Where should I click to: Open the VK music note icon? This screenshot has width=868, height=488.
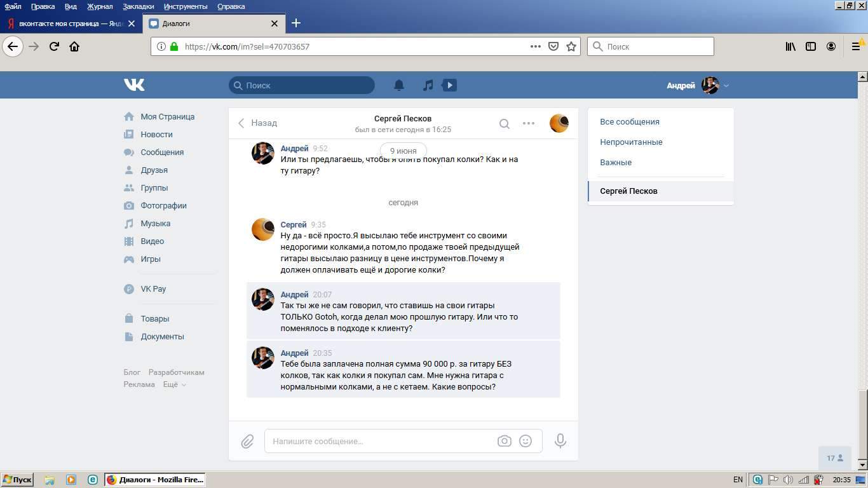point(428,85)
